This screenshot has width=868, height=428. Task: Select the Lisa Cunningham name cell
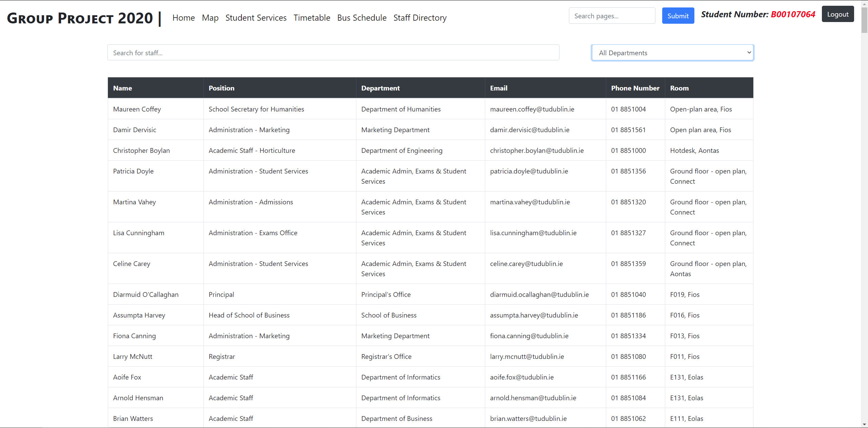pyautogui.click(x=156, y=238)
